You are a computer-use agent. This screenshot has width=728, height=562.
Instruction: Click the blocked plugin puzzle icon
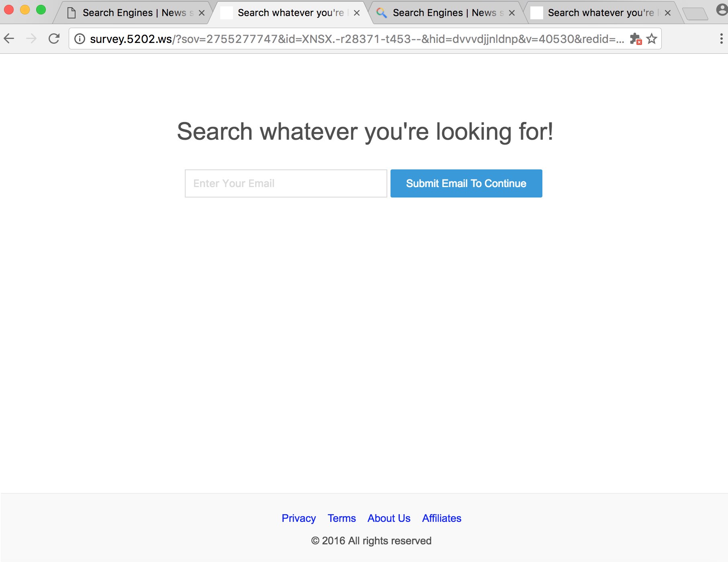tap(635, 39)
